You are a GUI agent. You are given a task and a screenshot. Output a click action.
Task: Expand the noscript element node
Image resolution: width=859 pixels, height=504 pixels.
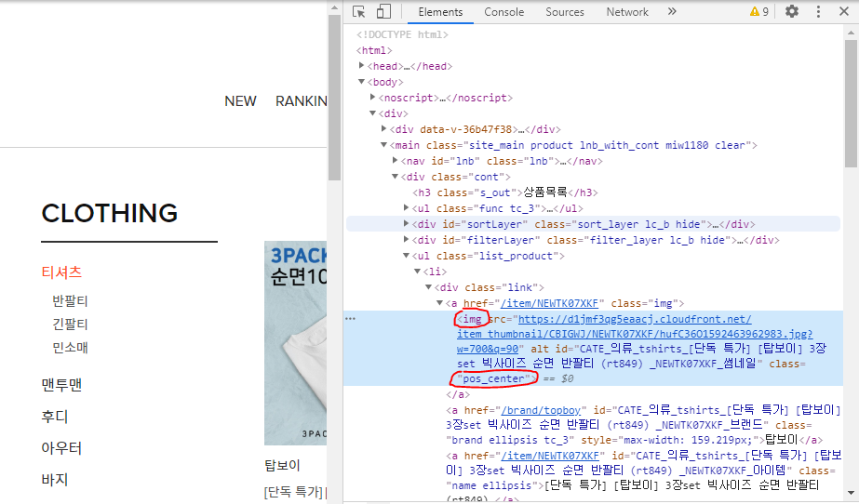pyautogui.click(x=372, y=98)
